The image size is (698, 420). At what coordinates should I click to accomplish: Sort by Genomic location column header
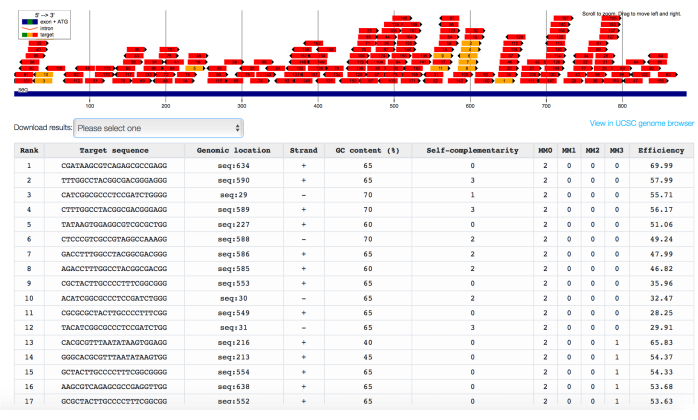point(233,151)
